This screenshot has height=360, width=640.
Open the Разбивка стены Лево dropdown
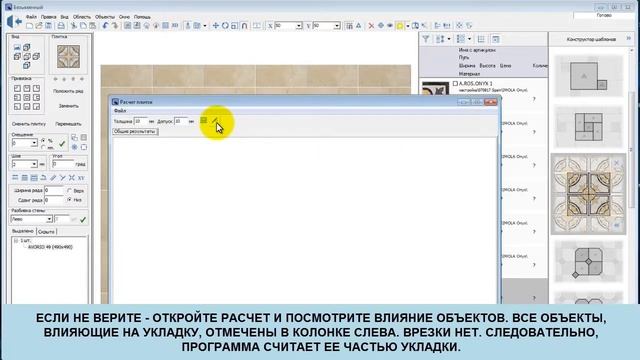[49, 219]
